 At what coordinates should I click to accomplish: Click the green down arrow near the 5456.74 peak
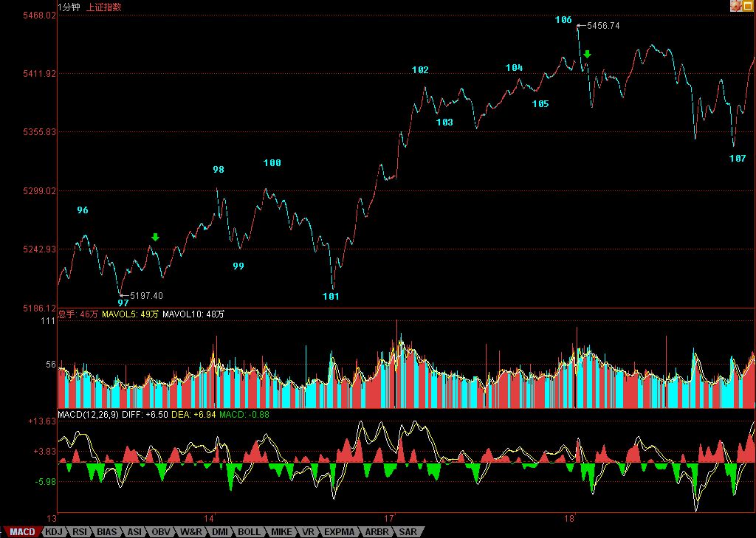[587, 54]
